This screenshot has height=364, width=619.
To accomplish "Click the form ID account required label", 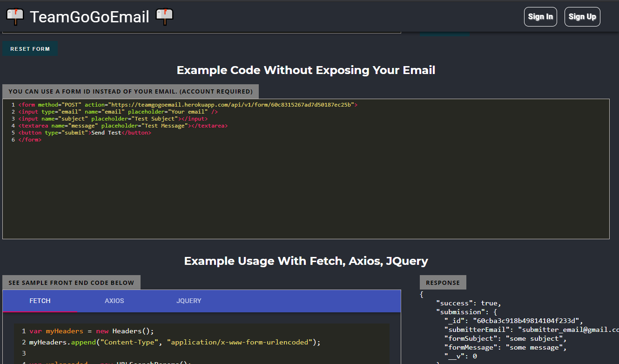I will (130, 91).
